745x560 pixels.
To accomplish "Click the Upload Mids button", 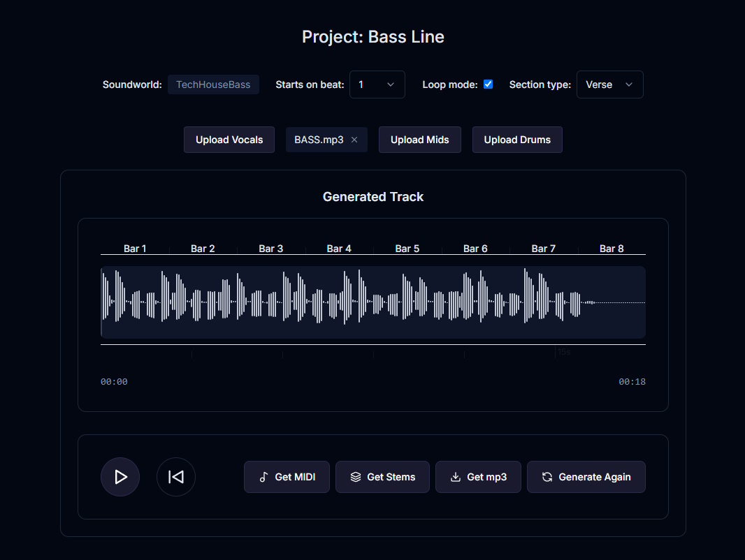I will coord(419,139).
